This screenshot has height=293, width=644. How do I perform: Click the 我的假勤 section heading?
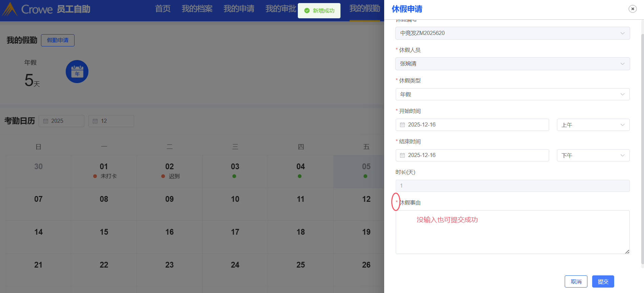[x=22, y=40]
